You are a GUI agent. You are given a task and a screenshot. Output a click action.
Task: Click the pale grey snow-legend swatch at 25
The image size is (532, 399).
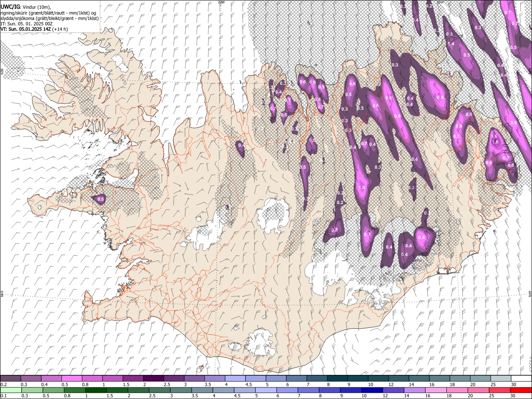[500, 378]
